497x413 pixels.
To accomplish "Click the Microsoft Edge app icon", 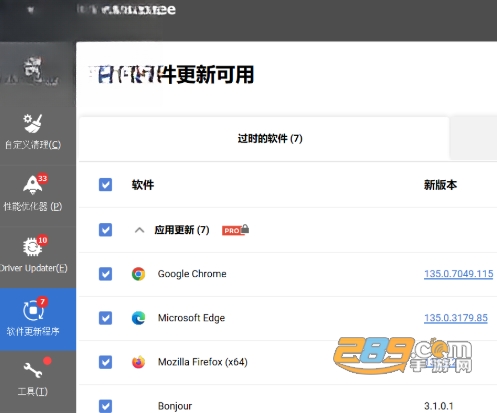I will pyautogui.click(x=138, y=318).
